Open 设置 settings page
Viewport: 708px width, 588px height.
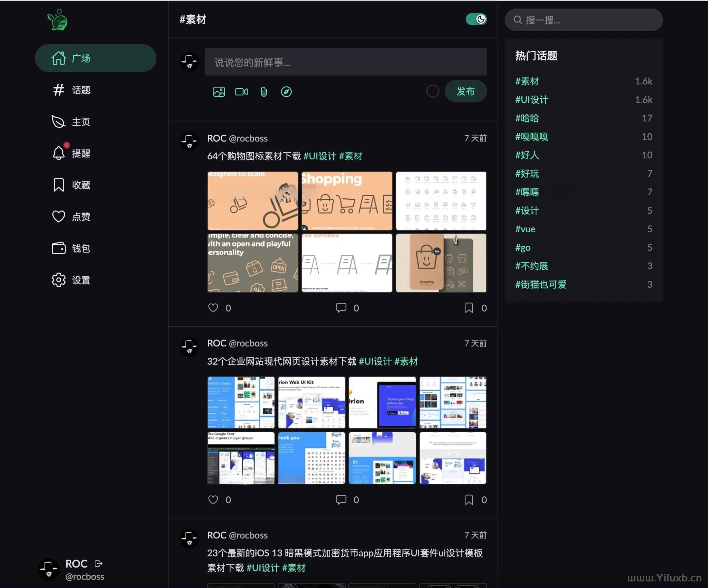[71, 280]
